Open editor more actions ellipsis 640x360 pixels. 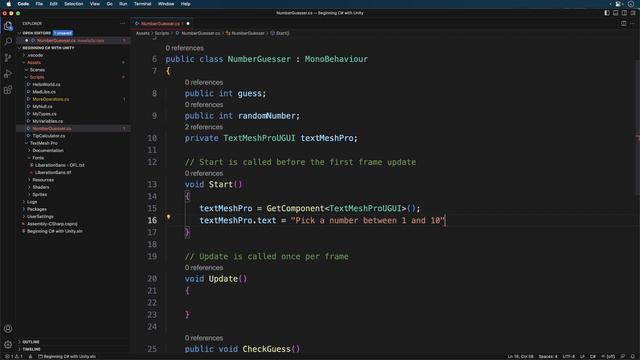pos(632,24)
